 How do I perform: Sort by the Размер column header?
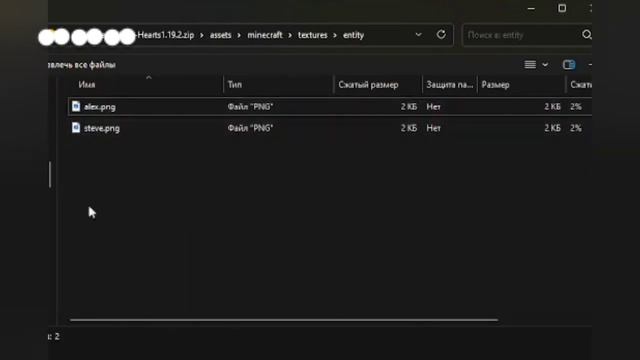pyautogui.click(x=496, y=85)
